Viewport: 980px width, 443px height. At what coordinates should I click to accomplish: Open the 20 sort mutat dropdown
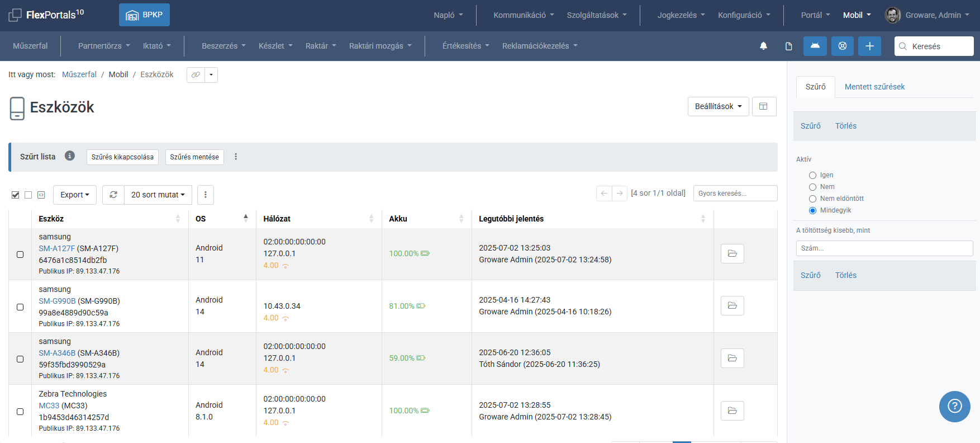158,195
